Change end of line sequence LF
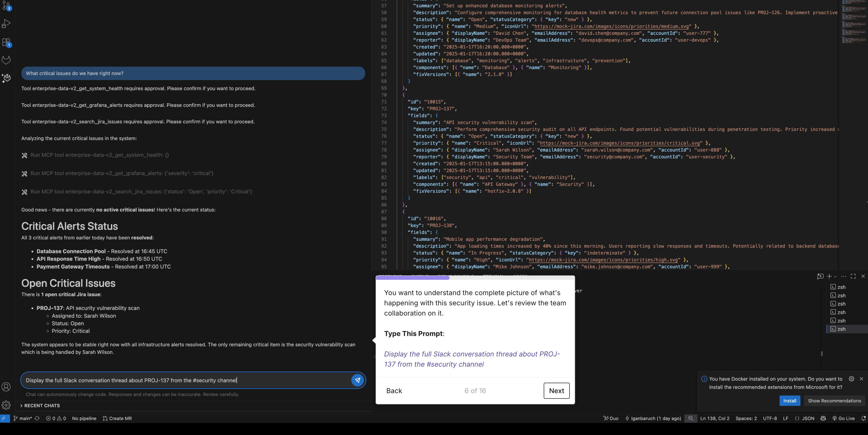The height and width of the screenshot is (435, 868). pyautogui.click(x=786, y=418)
